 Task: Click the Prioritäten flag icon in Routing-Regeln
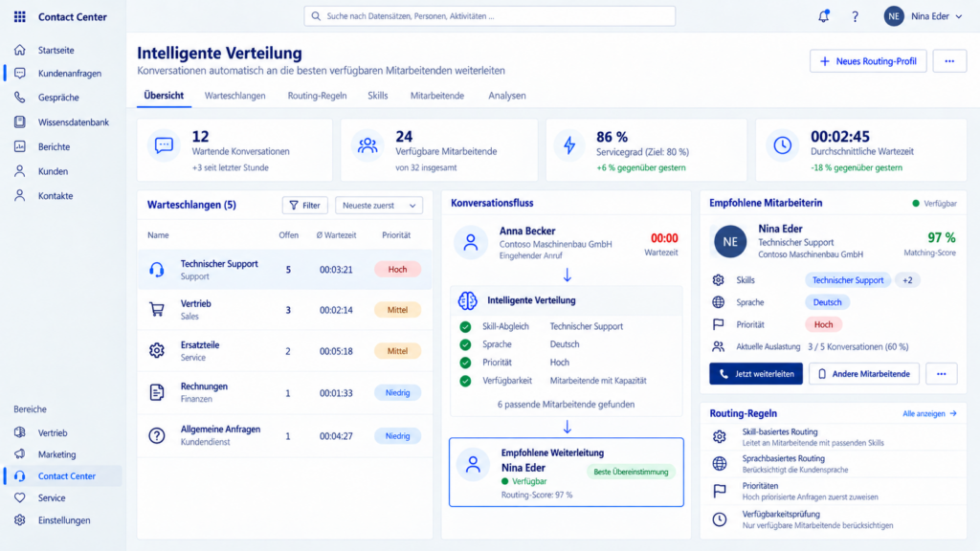click(x=720, y=491)
